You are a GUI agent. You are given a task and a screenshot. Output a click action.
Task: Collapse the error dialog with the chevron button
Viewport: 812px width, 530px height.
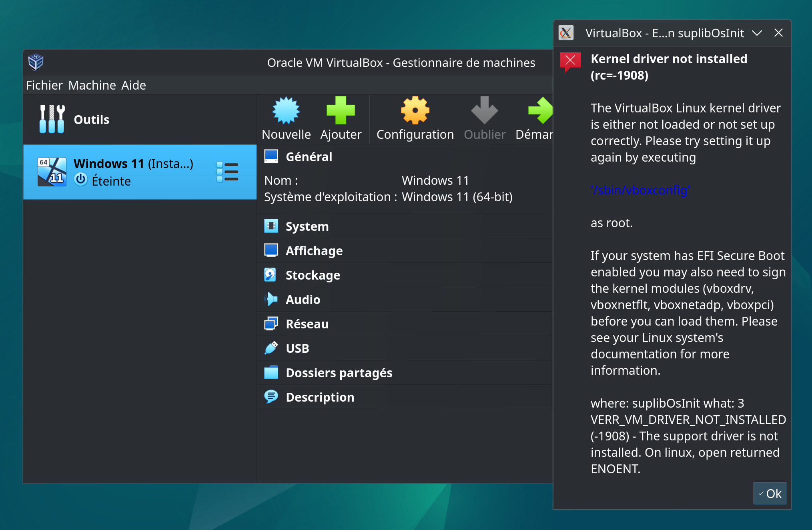tap(757, 33)
